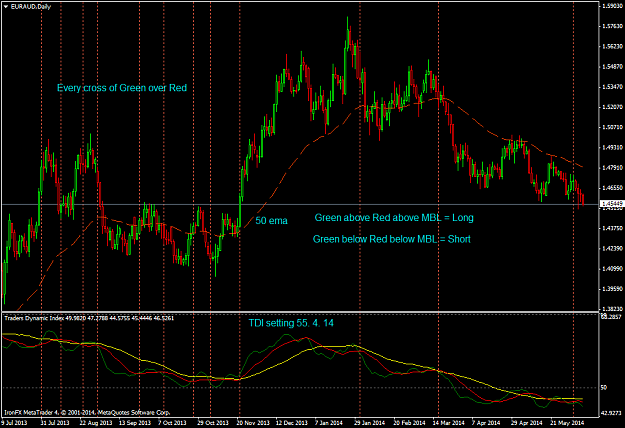
Task: Click the 29 Oct 2013 date label
Action: pyautogui.click(x=213, y=422)
